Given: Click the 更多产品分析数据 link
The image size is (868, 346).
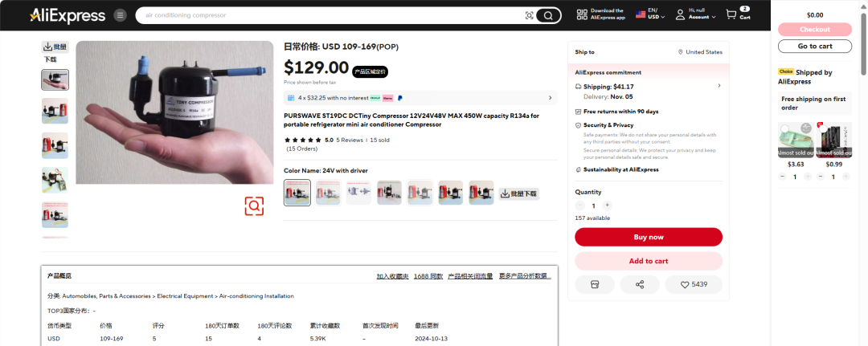Looking at the screenshot, I should click(x=525, y=276).
